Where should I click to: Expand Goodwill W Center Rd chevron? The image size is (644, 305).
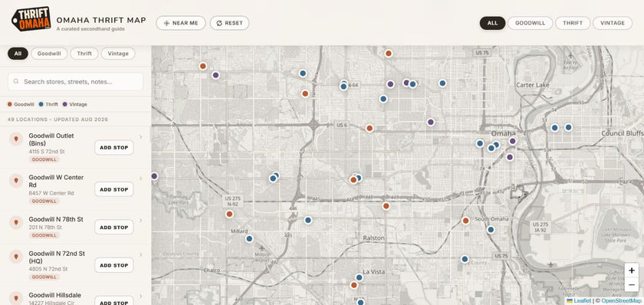click(x=141, y=179)
